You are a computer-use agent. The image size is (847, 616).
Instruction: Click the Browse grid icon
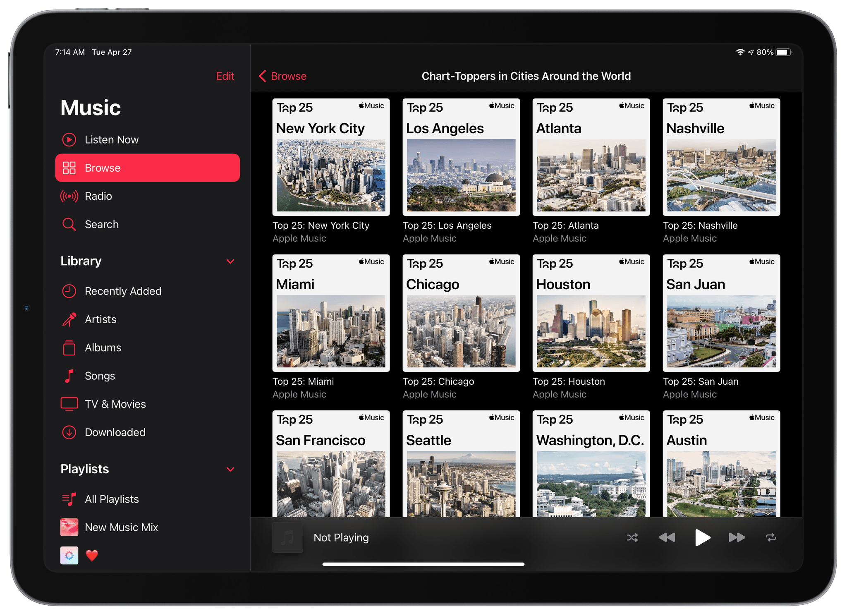coord(69,168)
